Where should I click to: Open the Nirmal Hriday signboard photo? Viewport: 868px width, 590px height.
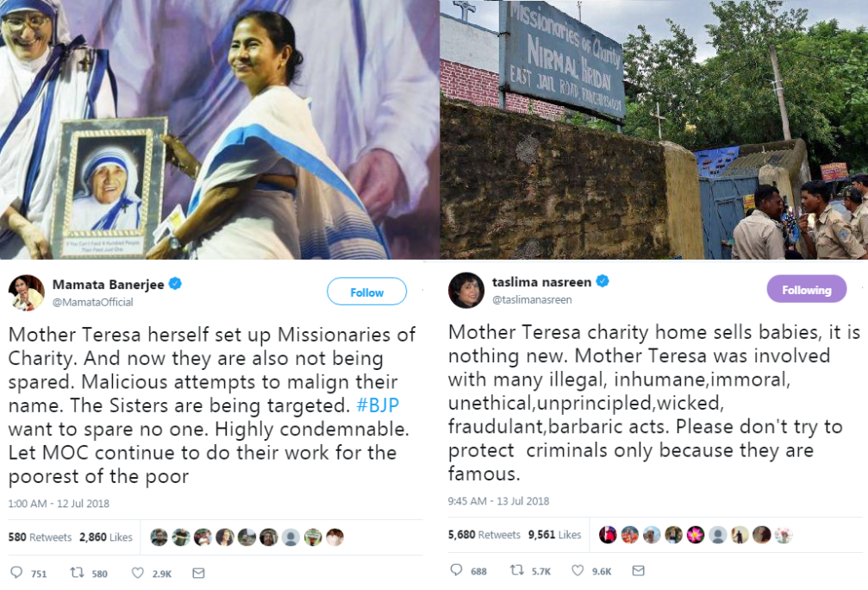point(653,129)
